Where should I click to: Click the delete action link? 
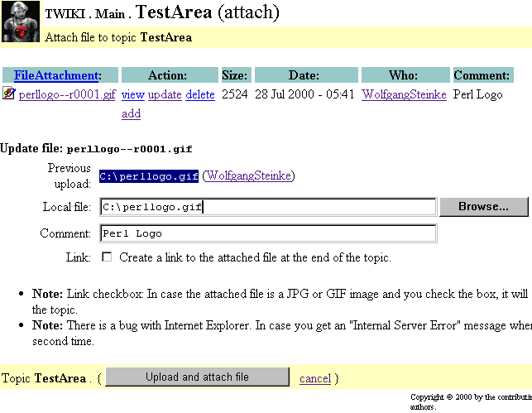(x=199, y=94)
